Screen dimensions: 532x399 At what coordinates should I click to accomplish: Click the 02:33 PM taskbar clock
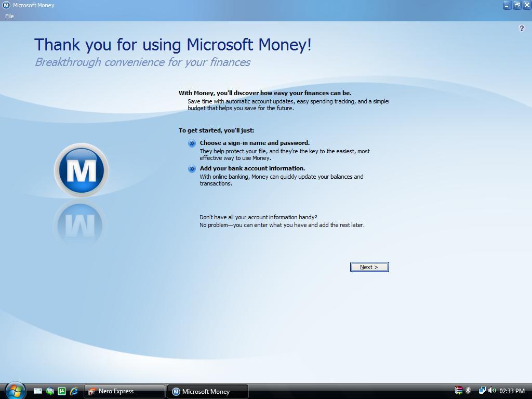(512, 391)
